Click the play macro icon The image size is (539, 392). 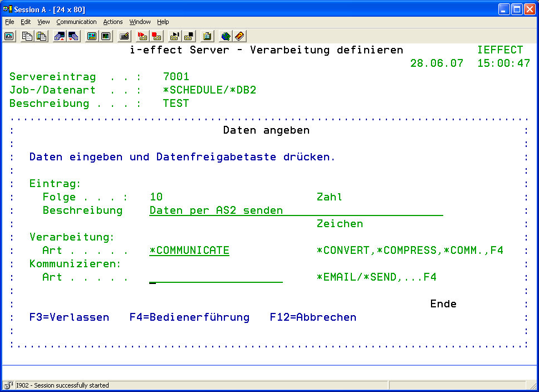pyautogui.click(x=175, y=36)
